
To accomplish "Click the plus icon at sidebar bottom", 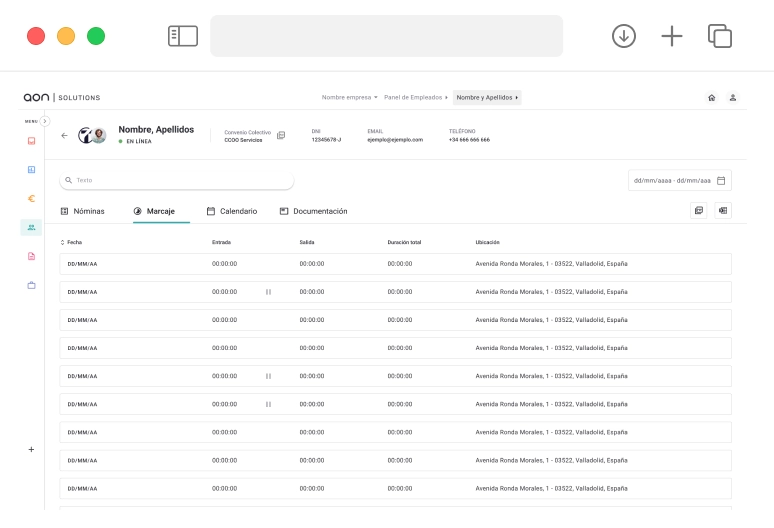I will click(x=31, y=450).
